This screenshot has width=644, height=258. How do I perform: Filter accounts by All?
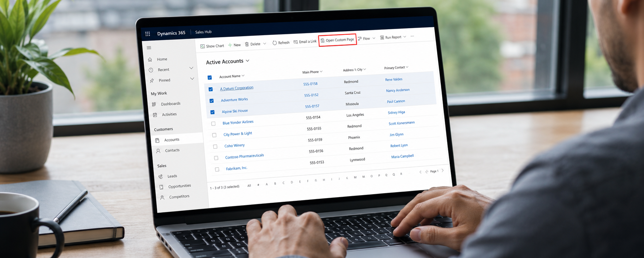(249, 186)
